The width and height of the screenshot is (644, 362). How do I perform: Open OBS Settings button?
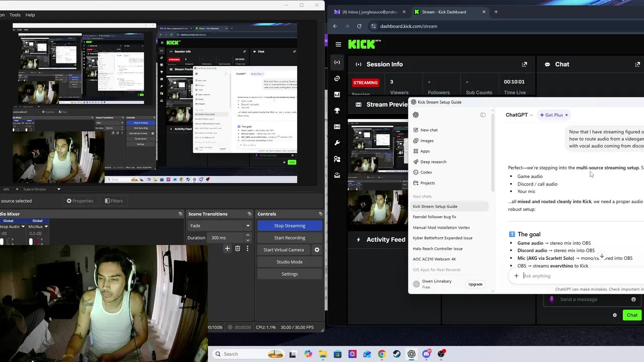pyautogui.click(x=290, y=274)
